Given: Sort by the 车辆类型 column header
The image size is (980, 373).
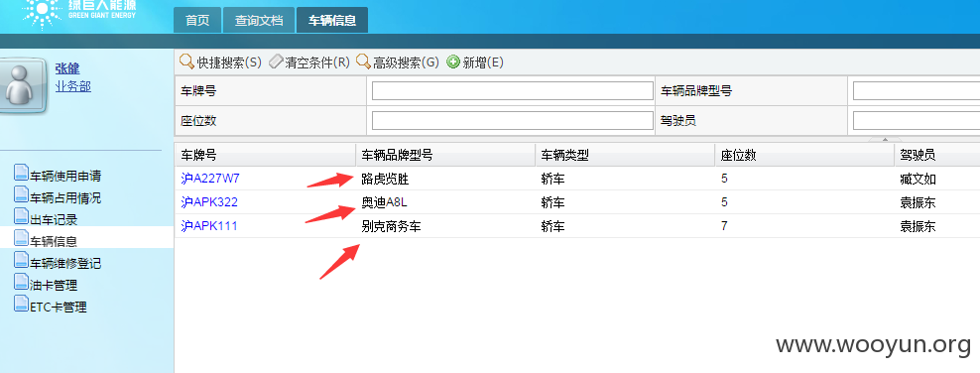Looking at the screenshot, I should 625,155.
